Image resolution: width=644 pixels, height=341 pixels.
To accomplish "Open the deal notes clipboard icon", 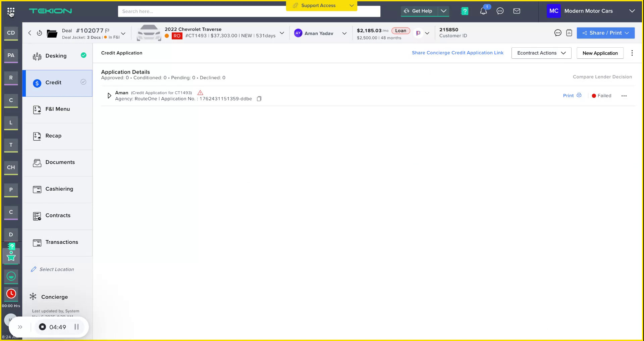I will pyautogui.click(x=569, y=33).
